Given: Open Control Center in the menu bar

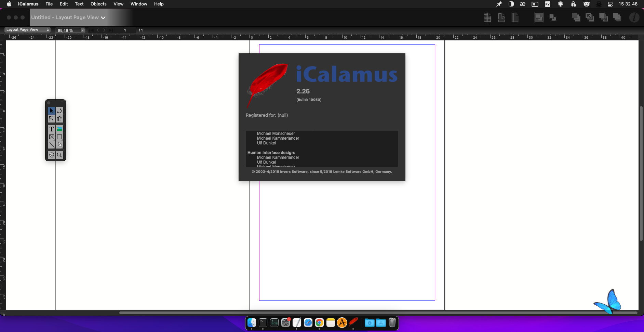Looking at the screenshot, I should click(x=610, y=4).
